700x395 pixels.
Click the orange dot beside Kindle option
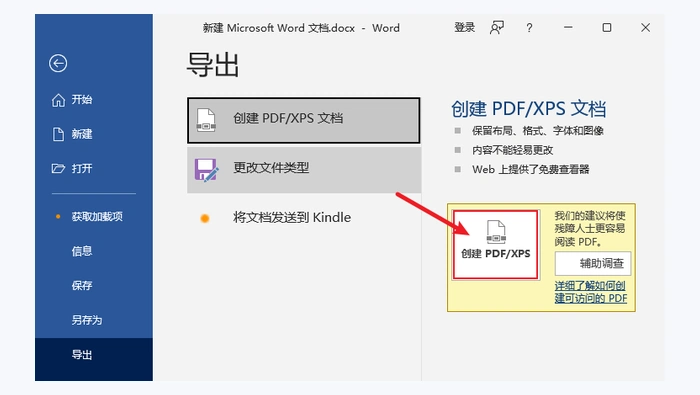204,218
